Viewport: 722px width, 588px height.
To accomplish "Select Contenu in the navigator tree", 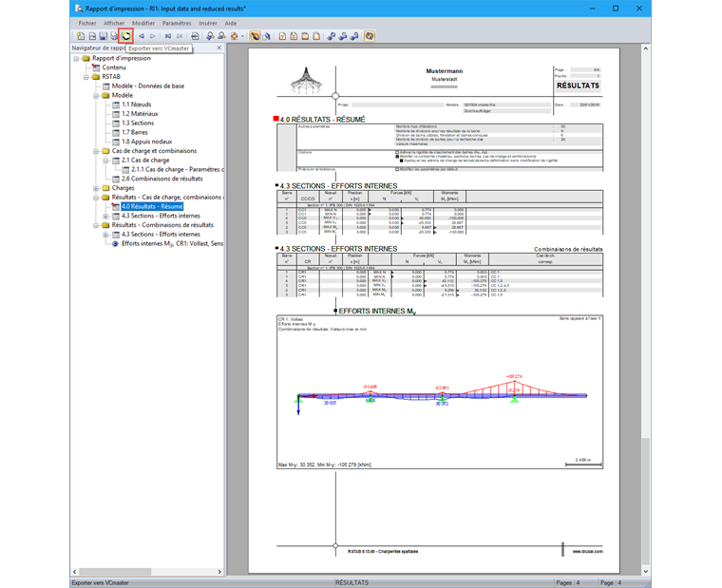I will (114, 67).
